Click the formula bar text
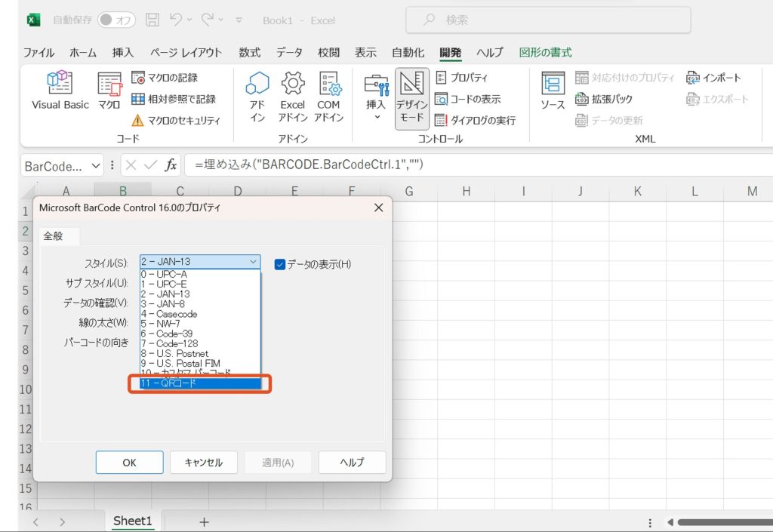Image resolution: width=773 pixels, height=532 pixels. (x=309, y=165)
